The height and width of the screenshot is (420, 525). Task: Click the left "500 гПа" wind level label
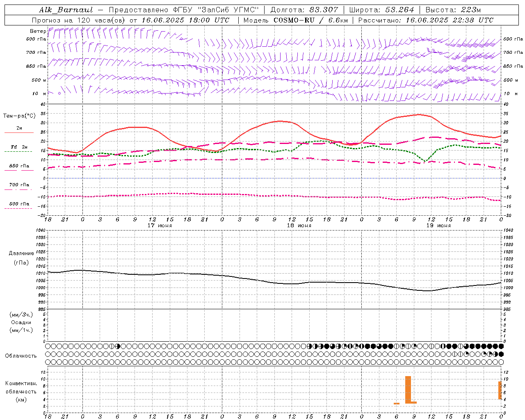[36, 39]
